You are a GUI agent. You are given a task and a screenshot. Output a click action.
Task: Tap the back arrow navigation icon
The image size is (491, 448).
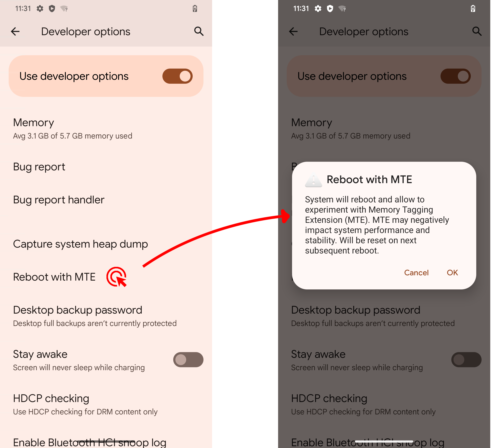15,31
